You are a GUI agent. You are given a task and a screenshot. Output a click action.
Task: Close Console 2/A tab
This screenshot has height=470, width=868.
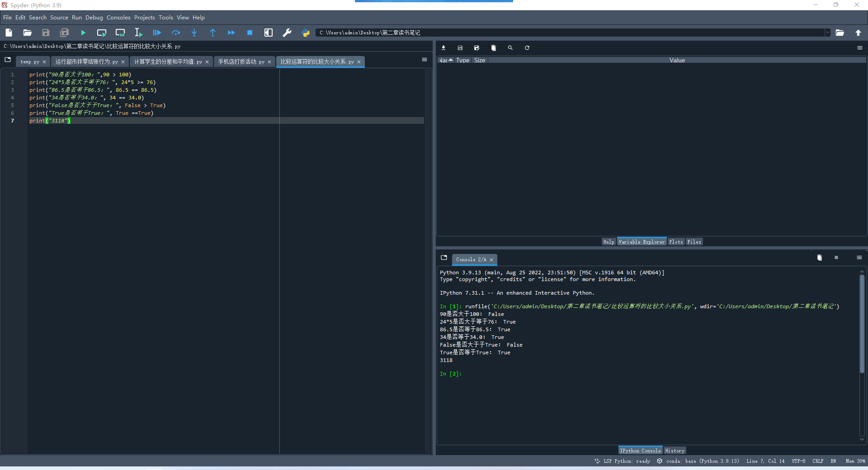tap(491, 260)
